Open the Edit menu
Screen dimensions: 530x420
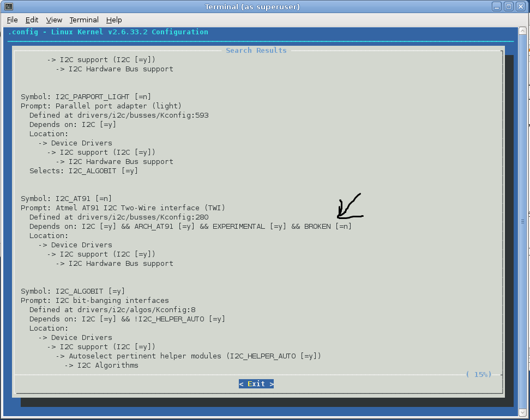(32, 20)
